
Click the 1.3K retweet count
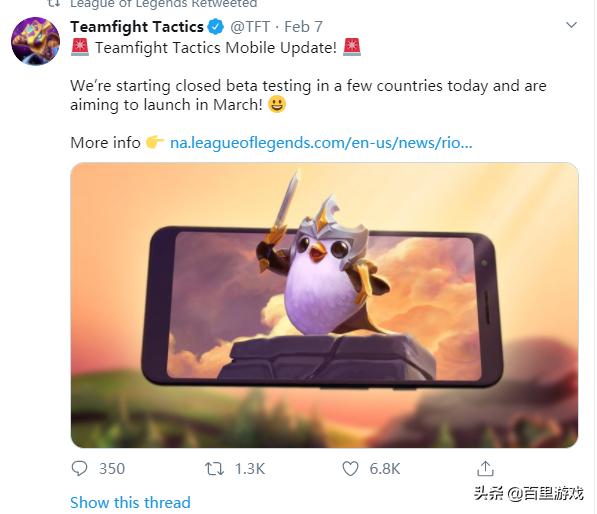[250, 469]
